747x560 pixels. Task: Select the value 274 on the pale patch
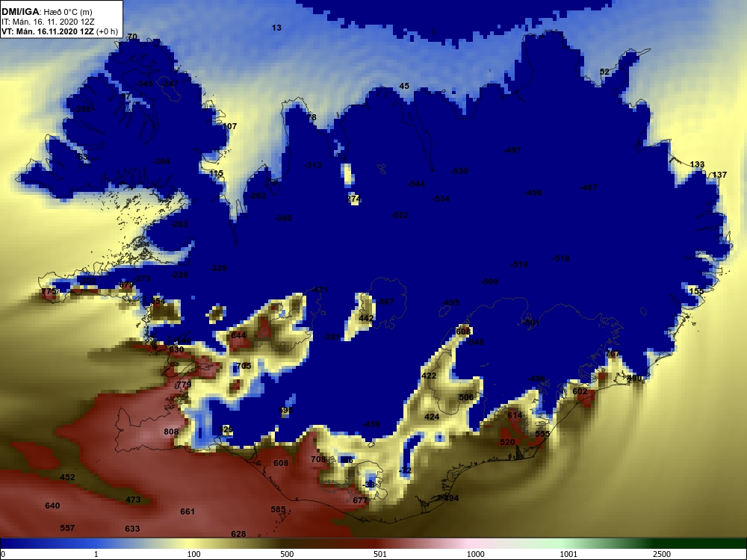pos(353,199)
